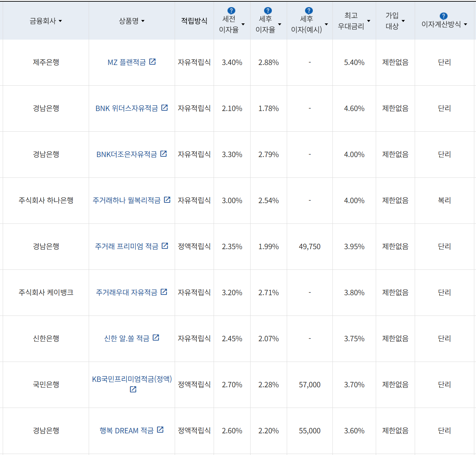This screenshot has height=455, width=476.
Task: Click the external link icon beside 행복 DREAM 적금
Action: point(160,430)
